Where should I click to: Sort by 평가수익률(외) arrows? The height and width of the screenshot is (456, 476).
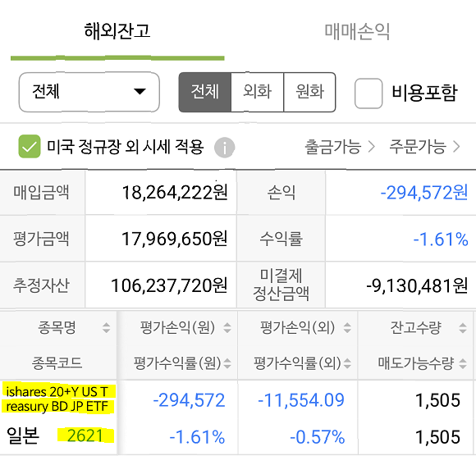pyautogui.click(x=347, y=363)
